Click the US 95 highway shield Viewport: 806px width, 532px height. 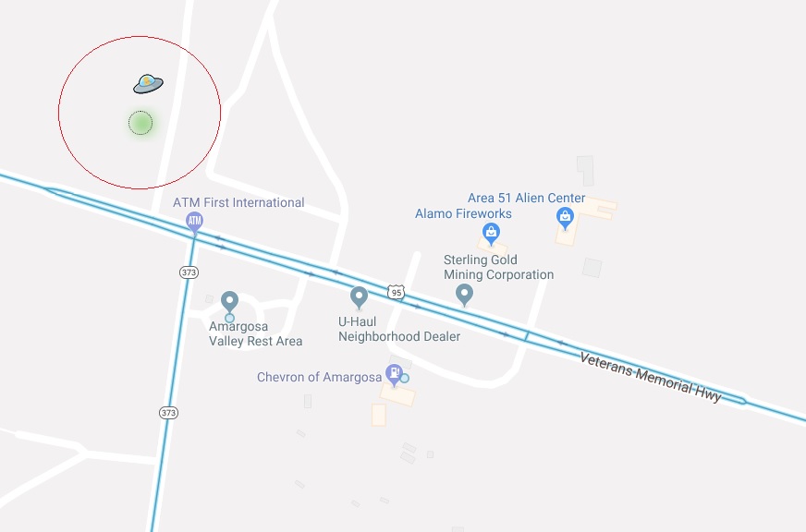(x=396, y=293)
